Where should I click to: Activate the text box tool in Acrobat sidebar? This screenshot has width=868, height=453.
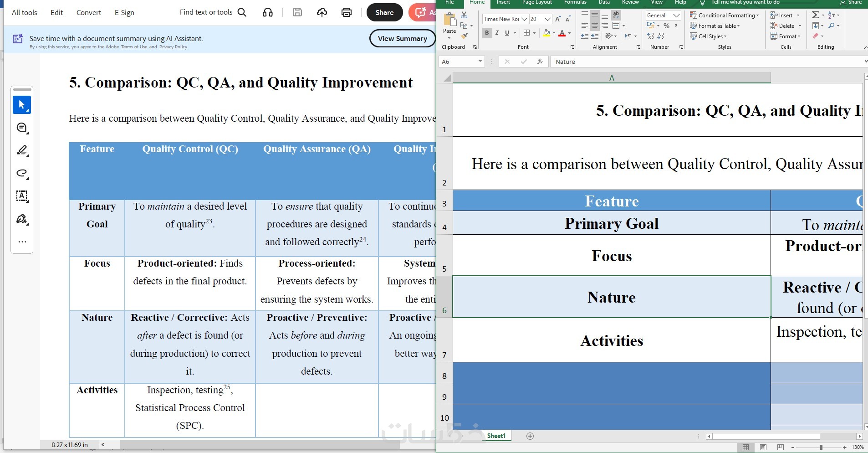pos(22,196)
